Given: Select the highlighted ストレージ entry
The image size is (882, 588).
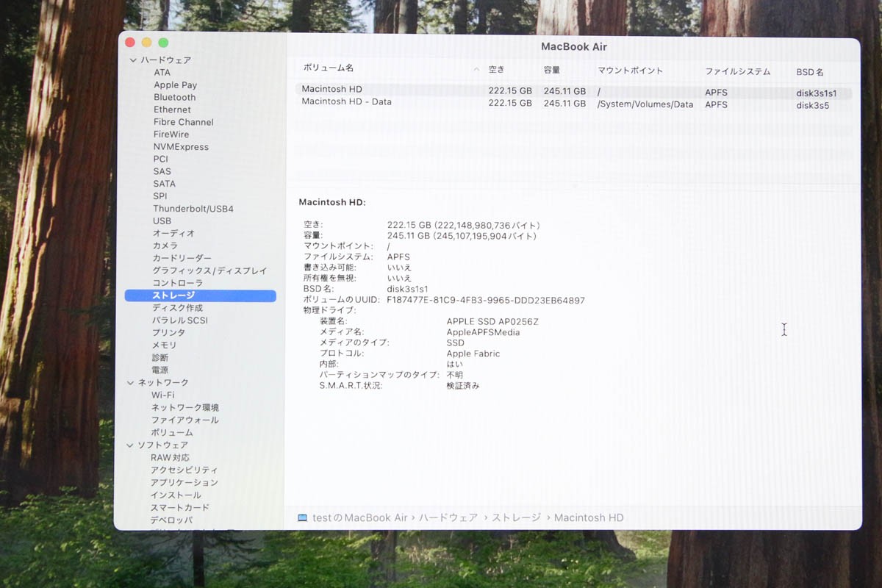Looking at the screenshot, I should [x=201, y=295].
